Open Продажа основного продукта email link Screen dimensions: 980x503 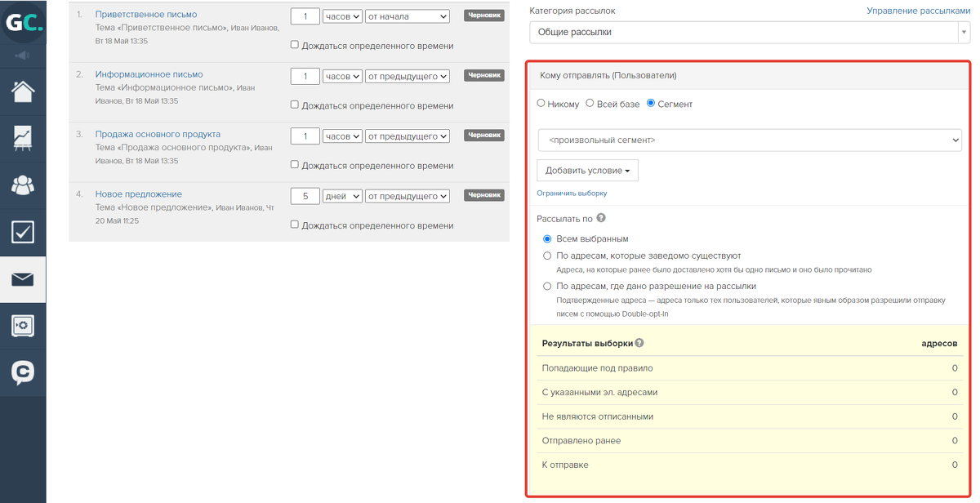pos(158,134)
